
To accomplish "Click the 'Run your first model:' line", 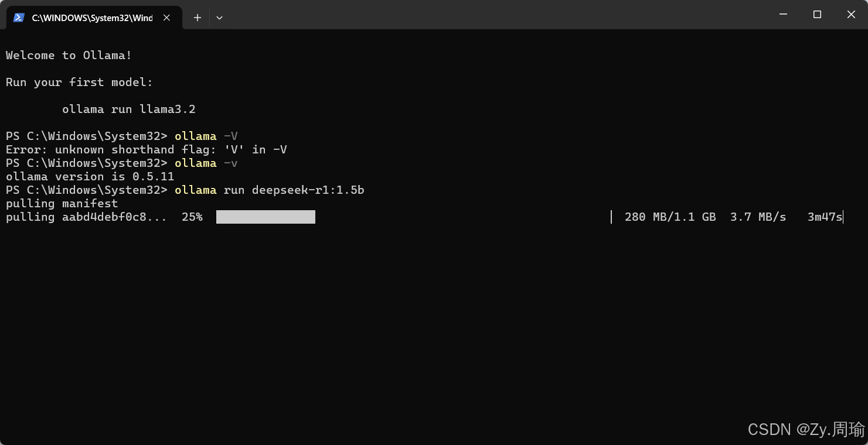I will [x=79, y=83].
